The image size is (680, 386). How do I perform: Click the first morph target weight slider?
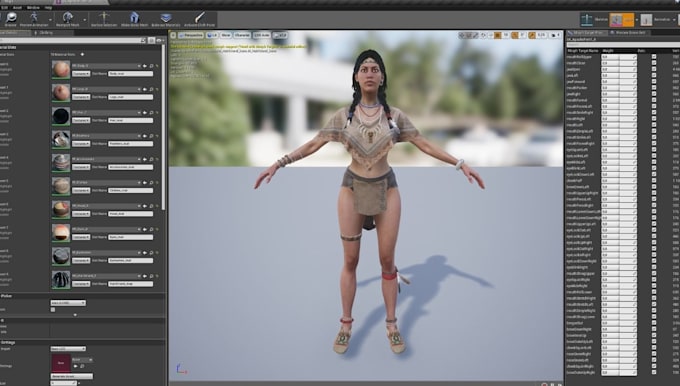(x=619, y=57)
